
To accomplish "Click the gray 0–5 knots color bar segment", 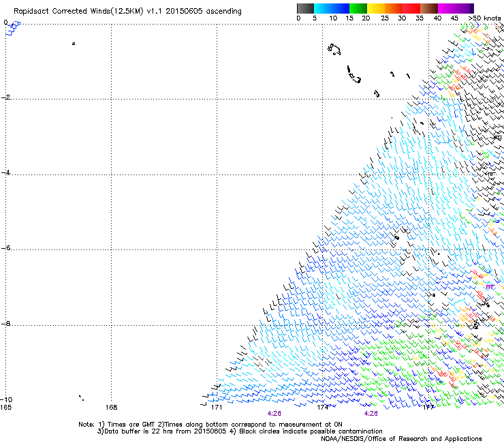I will (305, 8).
